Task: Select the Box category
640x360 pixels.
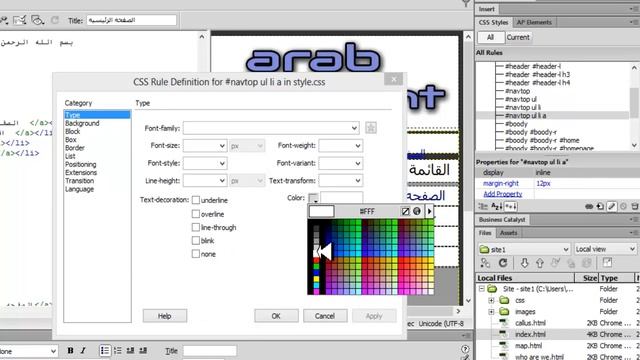Action: coord(71,140)
